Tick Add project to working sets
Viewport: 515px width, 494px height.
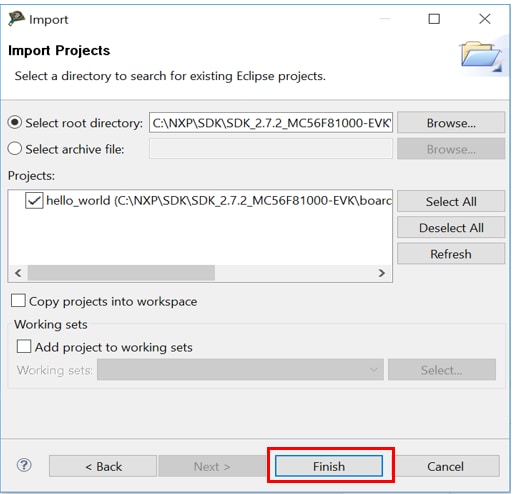[24, 346]
